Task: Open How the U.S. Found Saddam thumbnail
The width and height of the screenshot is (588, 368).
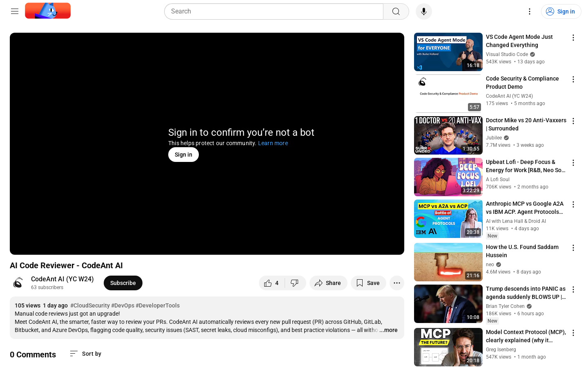Action: [x=448, y=262]
